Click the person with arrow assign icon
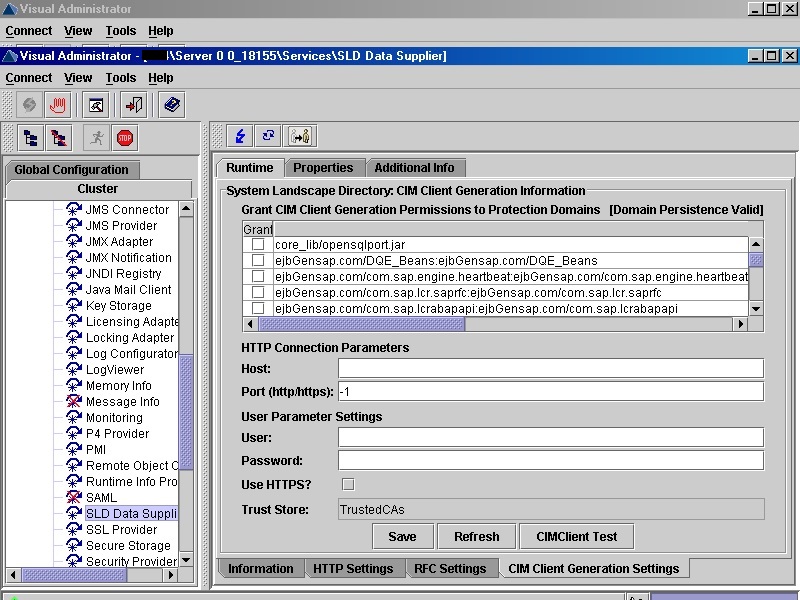 [300, 136]
